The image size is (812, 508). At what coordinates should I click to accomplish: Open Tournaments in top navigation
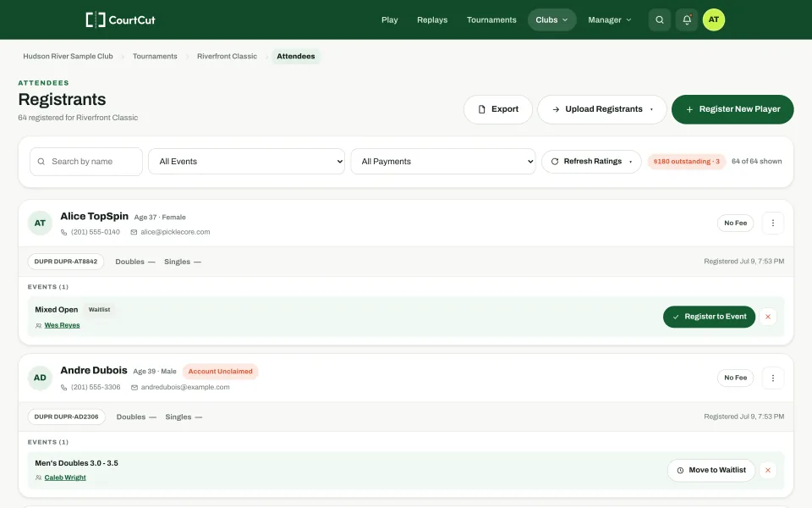coord(491,19)
